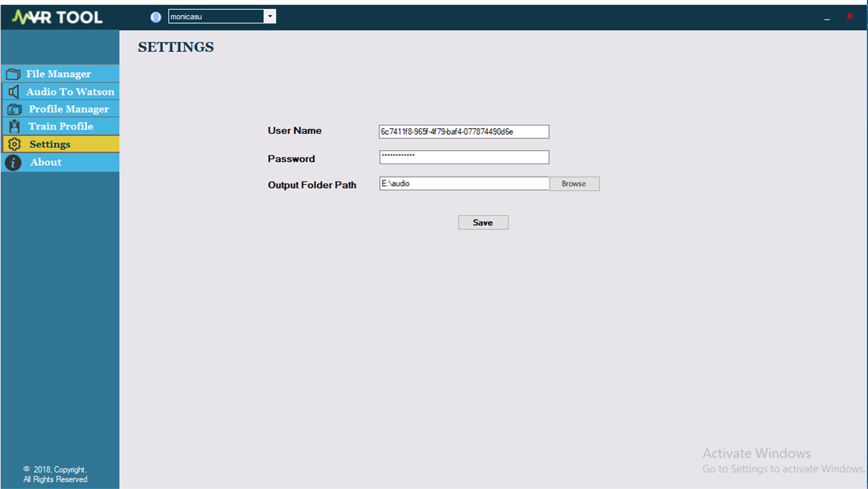This screenshot has width=868, height=489.
Task: Click Browse to choose output folder
Action: [573, 183]
